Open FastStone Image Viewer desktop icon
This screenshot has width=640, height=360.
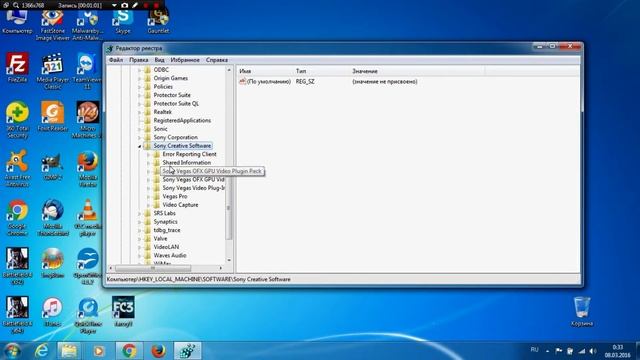(52, 24)
